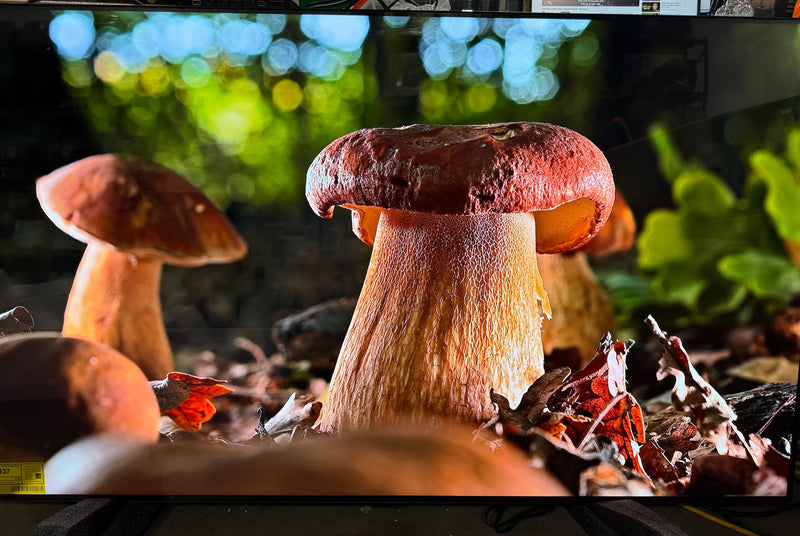Screen dimensions: 800x536
Task: Click the price number on the yellow tag
Action: click(x=6, y=468)
